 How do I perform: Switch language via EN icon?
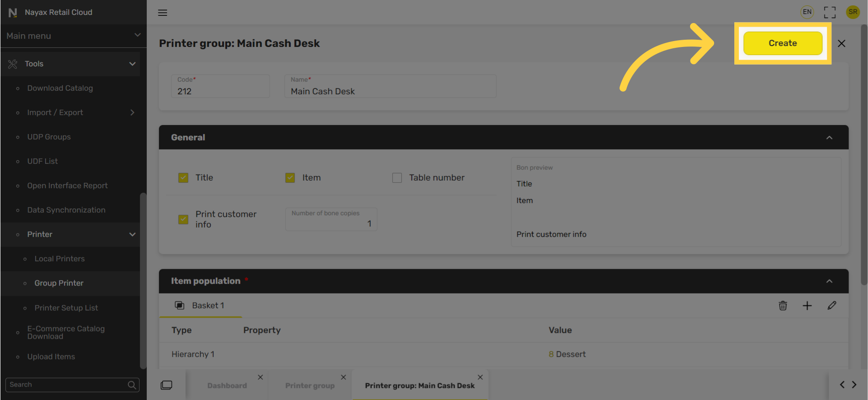[807, 12]
